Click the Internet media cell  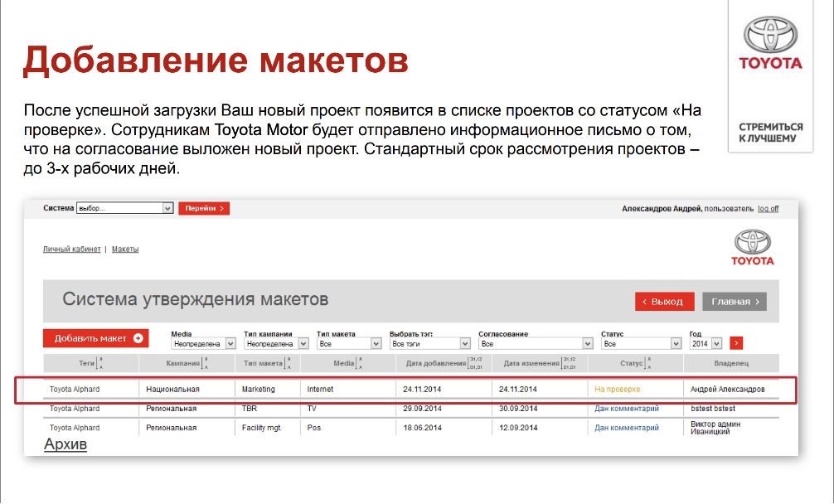tap(320, 389)
